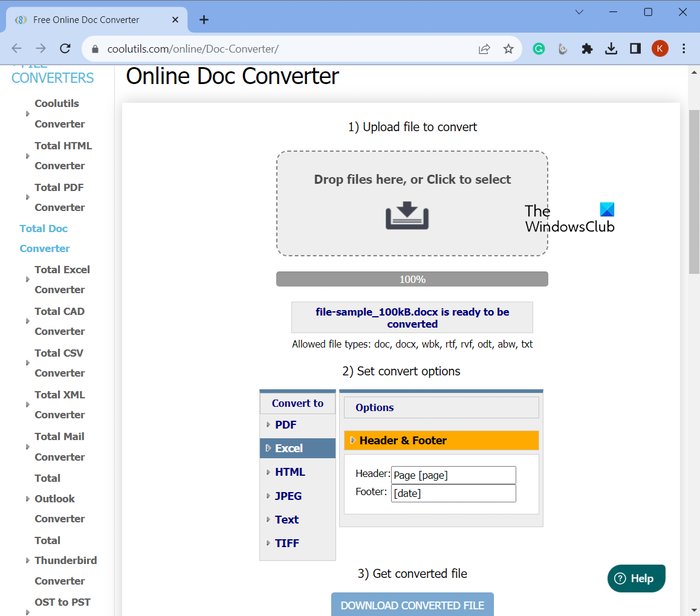Reload the page with refresh icon
Viewport: 700px width, 616px height.
pyautogui.click(x=65, y=49)
